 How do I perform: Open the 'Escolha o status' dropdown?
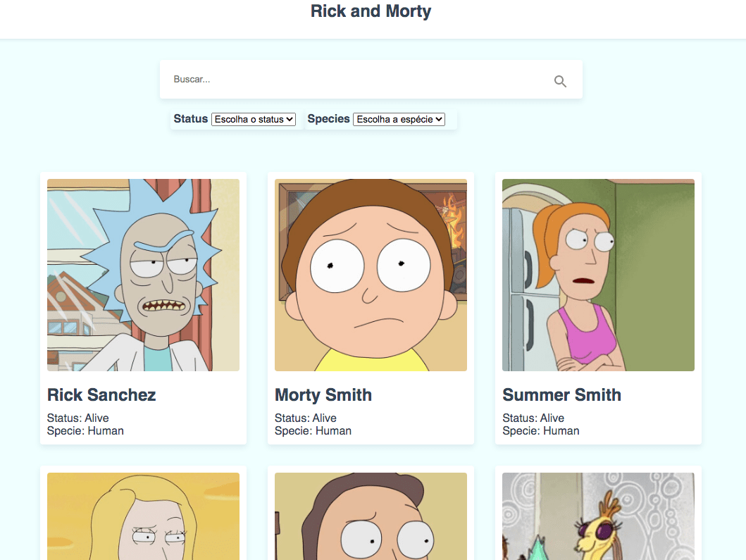254,119
